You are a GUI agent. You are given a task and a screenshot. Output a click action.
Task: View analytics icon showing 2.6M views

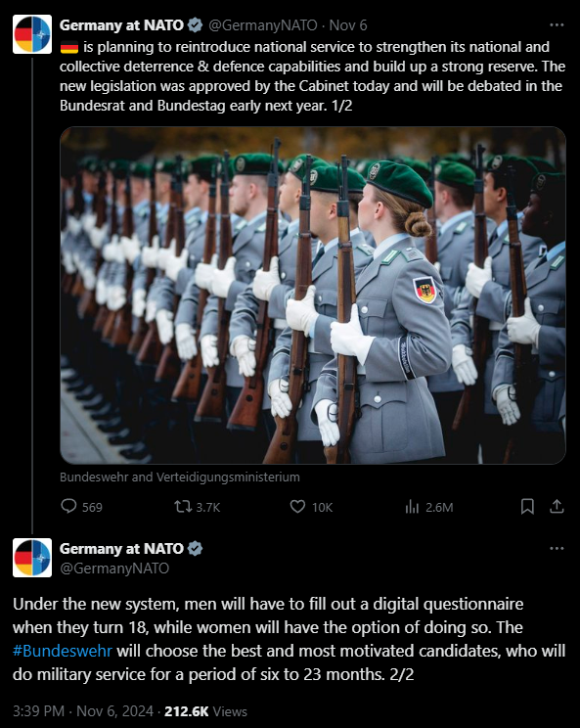pyautogui.click(x=412, y=507)
